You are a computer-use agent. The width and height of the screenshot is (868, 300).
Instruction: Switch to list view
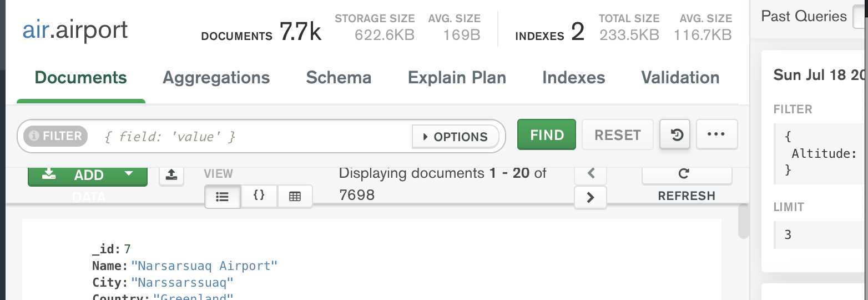pos(223,197)
